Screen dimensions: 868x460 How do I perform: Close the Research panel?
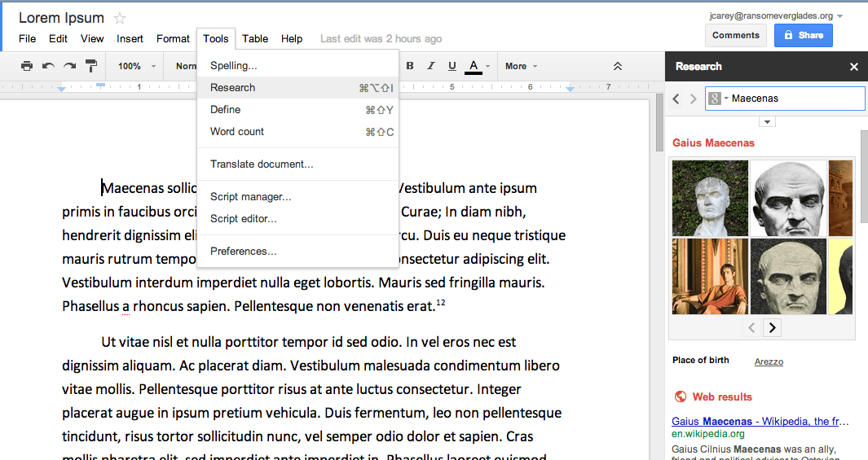coord(853,67)
